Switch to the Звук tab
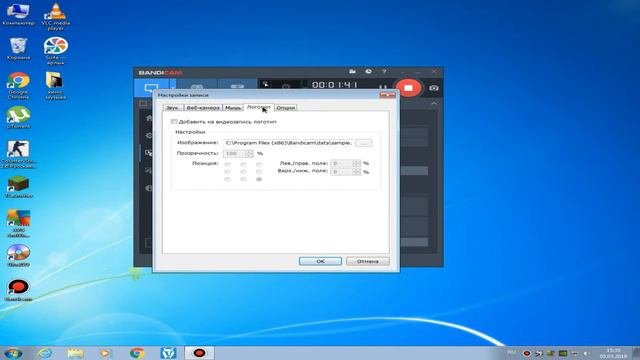The width and height of the screenshot is (640, 360). (x=172, y=108)
